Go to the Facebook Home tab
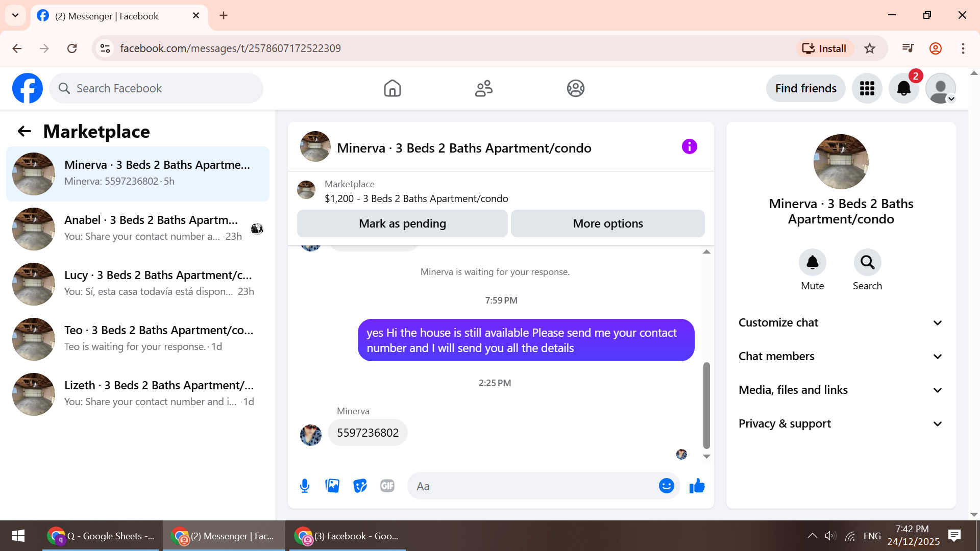Image resolution: width=980 pixels, height=551 pixels. click(392, 88)
